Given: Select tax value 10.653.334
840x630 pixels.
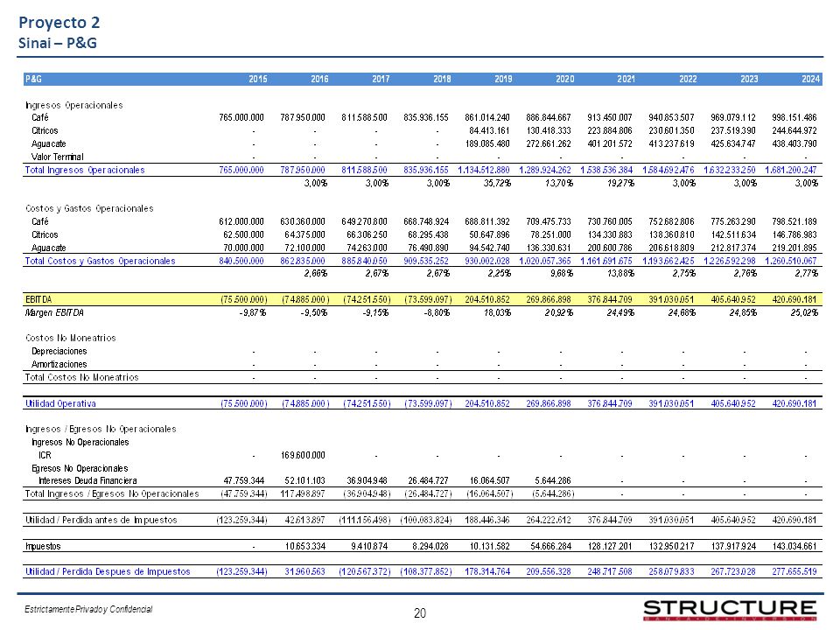Looking at the screenshot, I should pos(304,546).
